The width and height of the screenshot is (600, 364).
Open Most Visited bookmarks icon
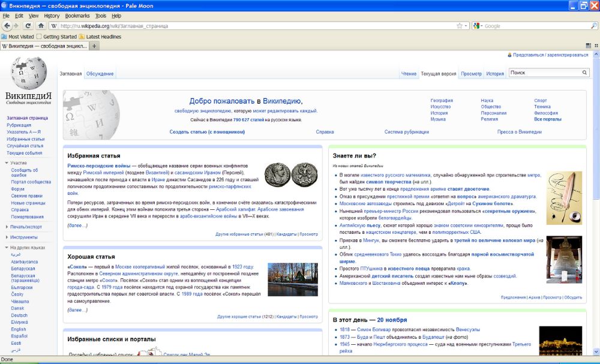point(4,37)
